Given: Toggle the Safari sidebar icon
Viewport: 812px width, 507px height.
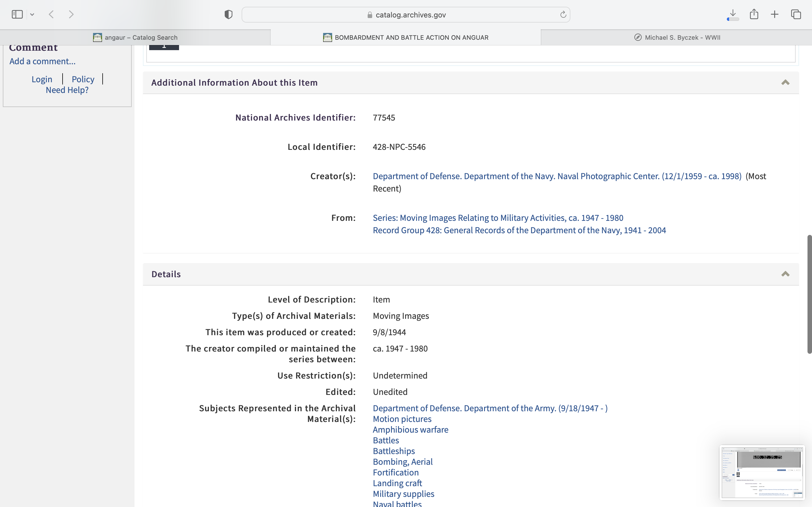Looking at the screenshot, I should 17,14.
